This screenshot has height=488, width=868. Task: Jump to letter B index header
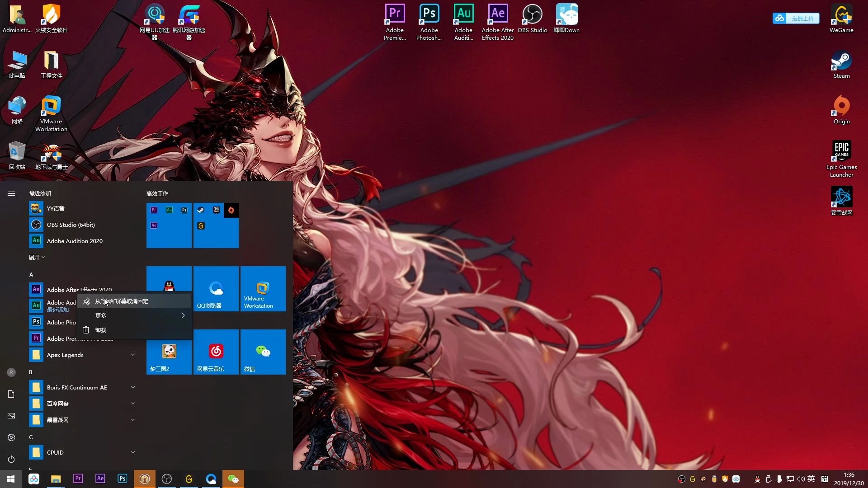click(x=31, y=372)
